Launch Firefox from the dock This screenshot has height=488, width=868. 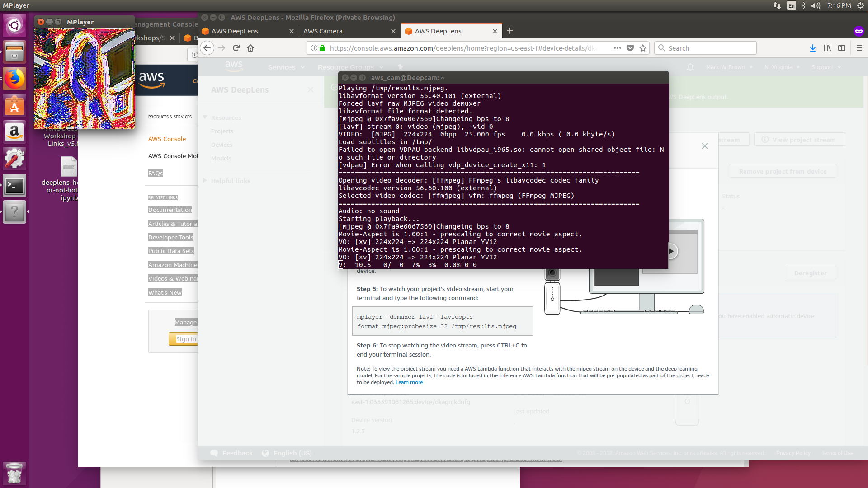(14, 79)
